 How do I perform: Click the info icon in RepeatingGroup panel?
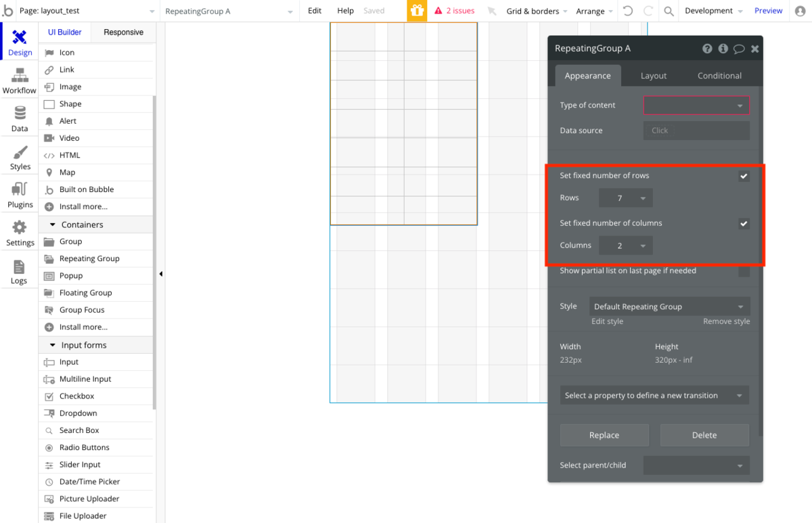(x=723, y=49)
